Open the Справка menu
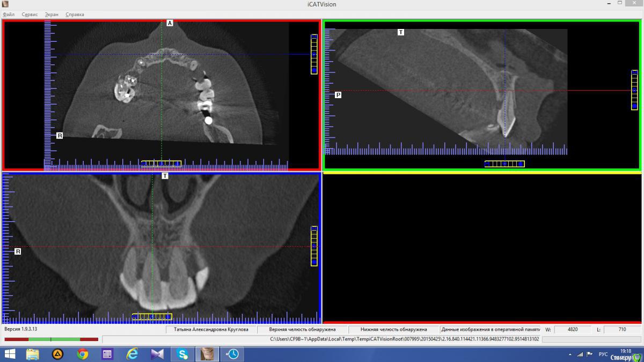Viewport: 644px width, 362px height. [x=75, y=14]
